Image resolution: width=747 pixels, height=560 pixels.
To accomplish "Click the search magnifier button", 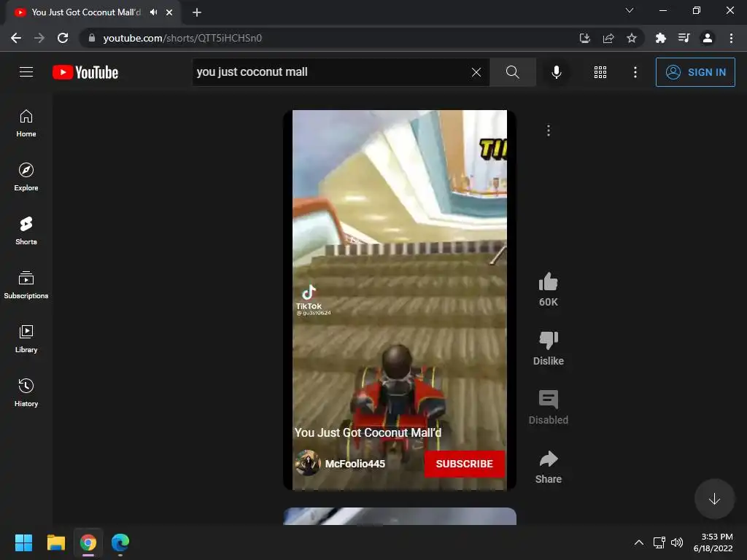I will pos(513,72).
